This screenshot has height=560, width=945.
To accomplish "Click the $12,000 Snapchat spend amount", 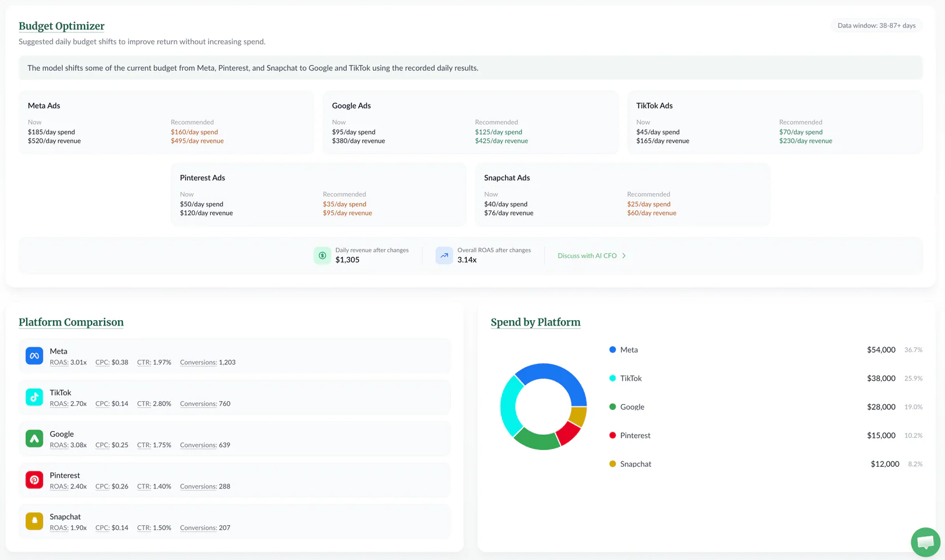I will [885, 464].
